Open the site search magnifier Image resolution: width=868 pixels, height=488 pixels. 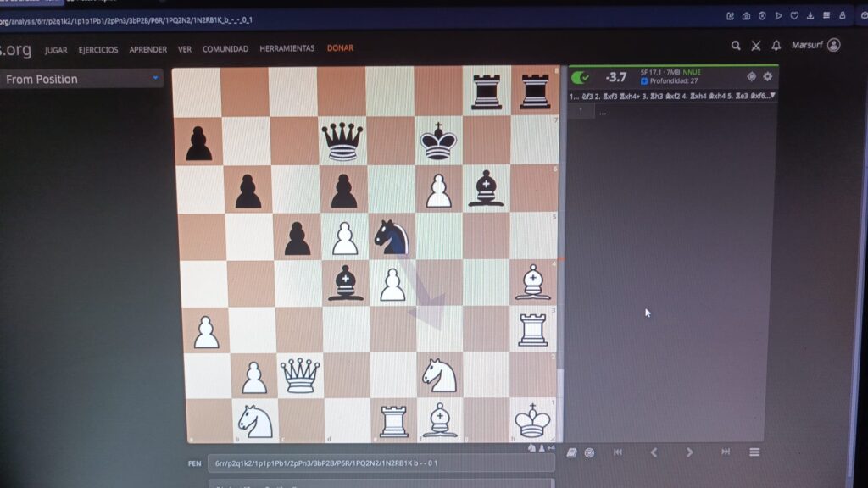click(x=736, y=46)
